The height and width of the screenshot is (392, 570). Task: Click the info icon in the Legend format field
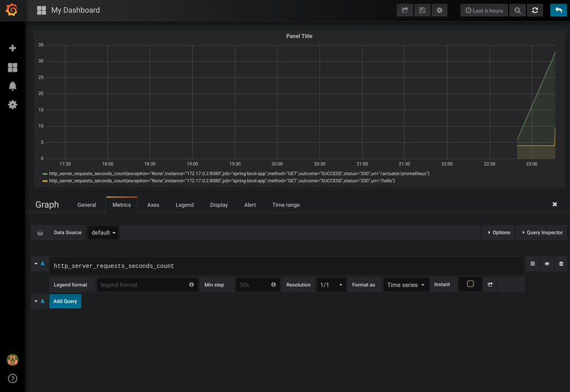tap(191, 285)
